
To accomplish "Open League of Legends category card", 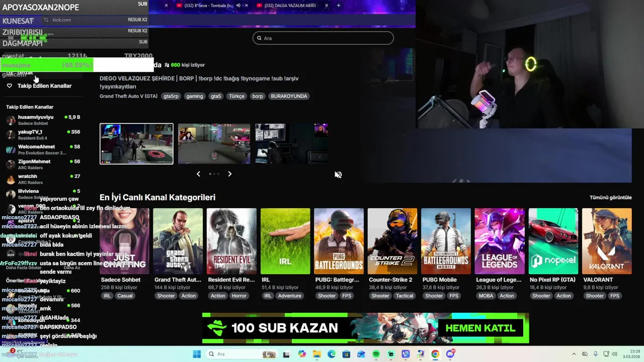I will click(x=500, y=241).
